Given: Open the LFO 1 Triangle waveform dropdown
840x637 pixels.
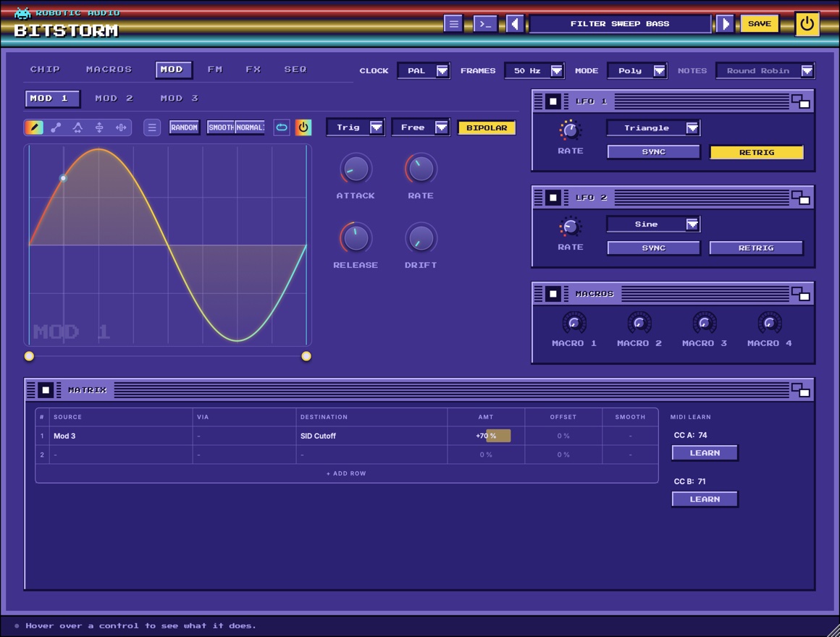Looking at the screenshot, I should tap(654, 128).
